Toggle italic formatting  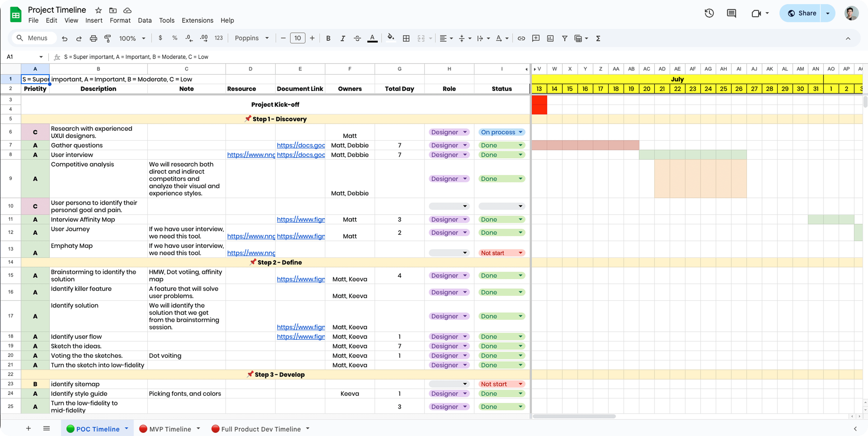click(x=343, y=38)
